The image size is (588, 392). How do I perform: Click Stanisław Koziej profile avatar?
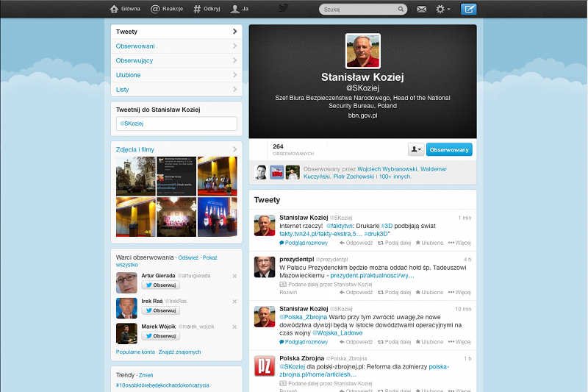(362, 51)
